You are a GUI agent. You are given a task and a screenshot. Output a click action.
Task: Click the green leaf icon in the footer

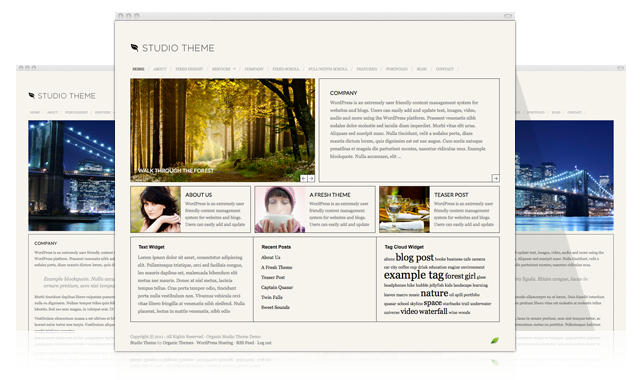[x=494, y=340]
